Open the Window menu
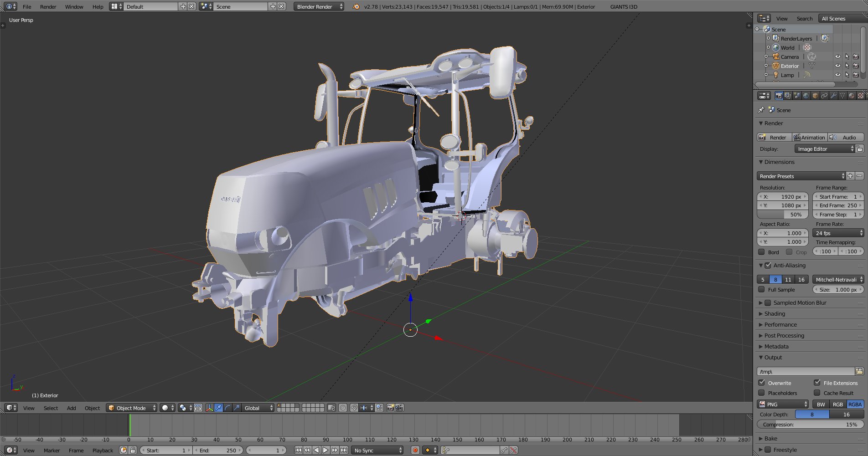The image size is (868, 456). [x=74, y=7]
